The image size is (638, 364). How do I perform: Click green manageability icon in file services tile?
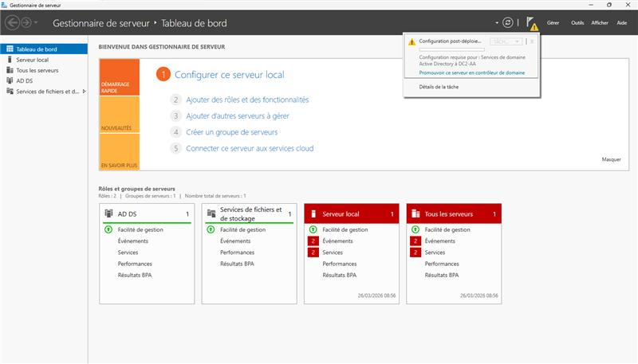point(211,229)
